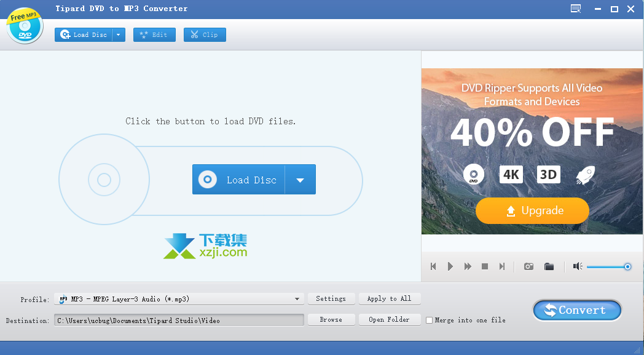Screen dimensions: 644x355
Task: Open the Profile format dropdown
Action: coord(179,299)
